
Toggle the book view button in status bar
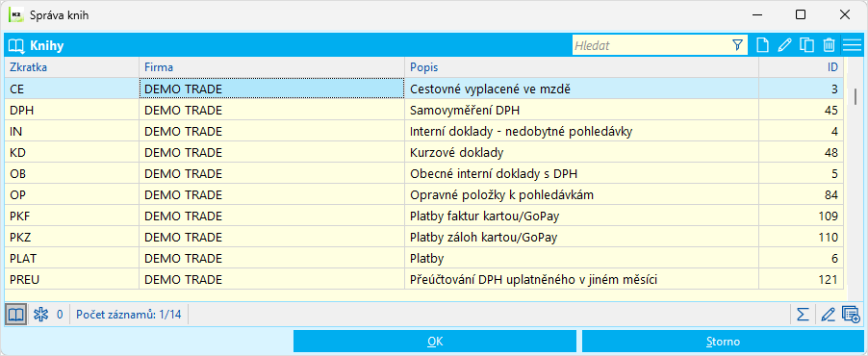pyautogui.click(x=16, y=315)
